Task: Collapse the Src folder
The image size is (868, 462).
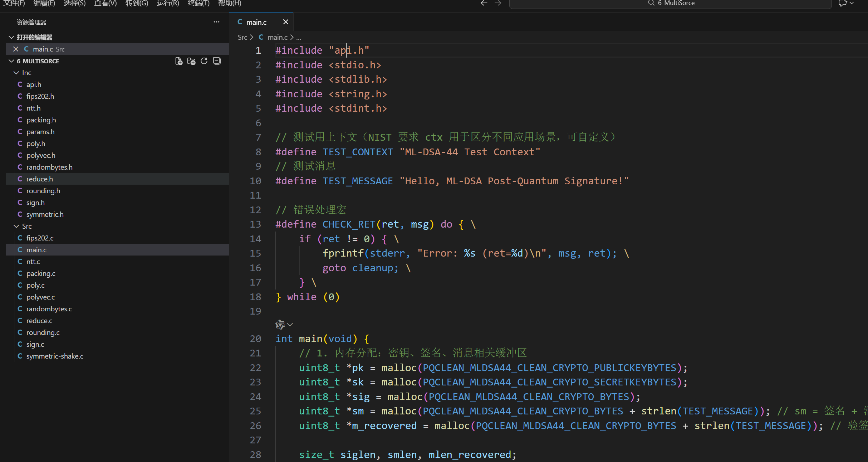Action: [16, 226]
